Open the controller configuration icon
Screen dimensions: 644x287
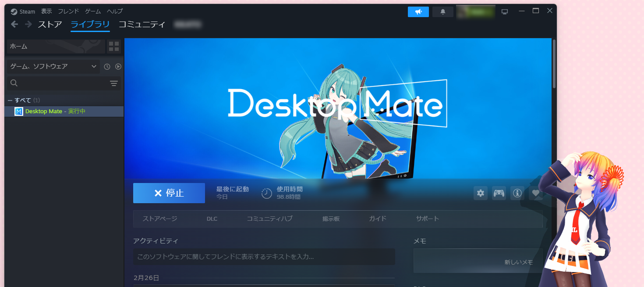pos(499,193)
